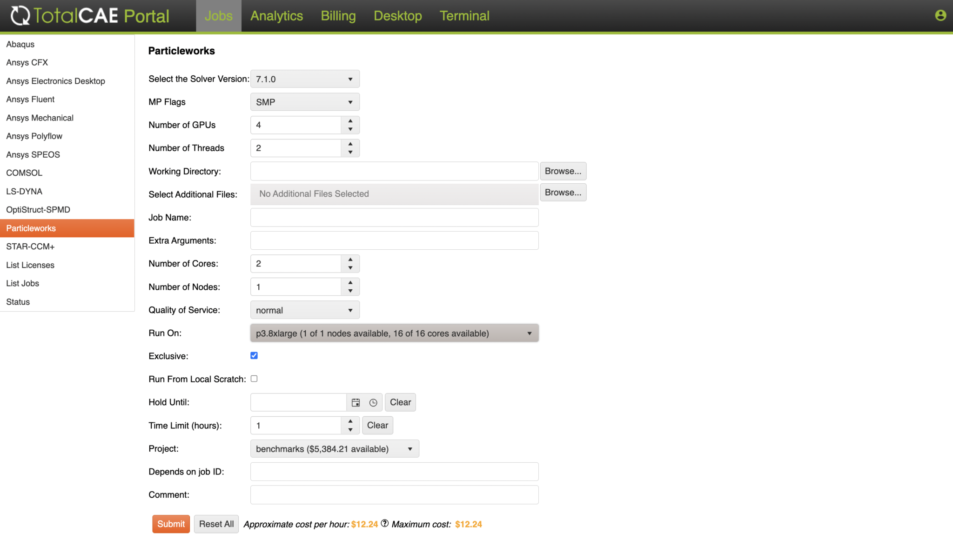953x560 pixels.
Task: Open the Project benchmarks dropdown
Action: (x=334, y=449)
